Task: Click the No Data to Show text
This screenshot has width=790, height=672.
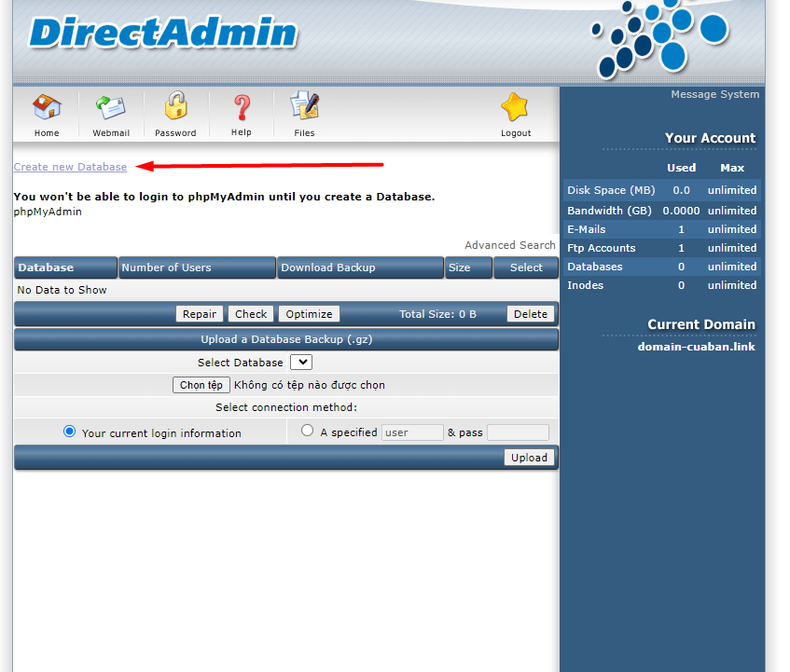Action: point(62,290)
